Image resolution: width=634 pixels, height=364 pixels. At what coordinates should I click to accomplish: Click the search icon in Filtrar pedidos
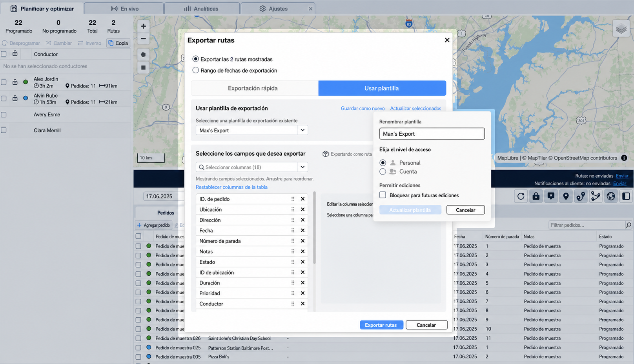(629, 225)
